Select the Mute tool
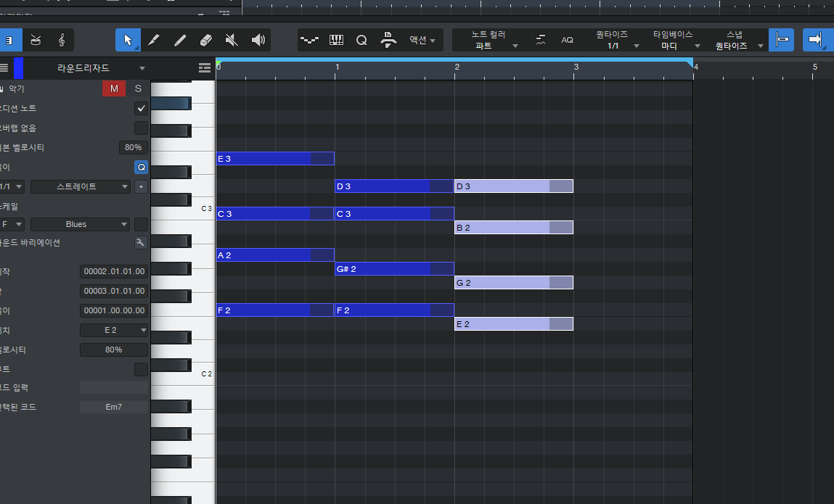834x504 pixels. pos(232,40)
